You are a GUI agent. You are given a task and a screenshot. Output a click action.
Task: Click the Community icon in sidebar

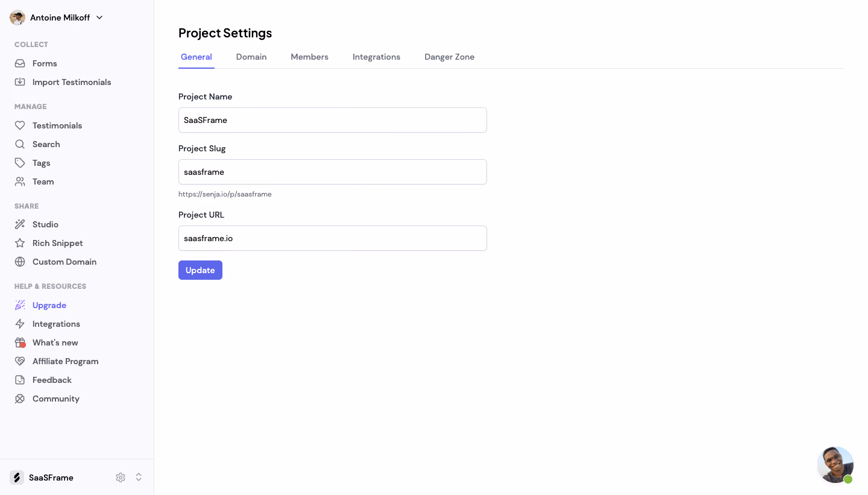click(x=20, y=399)
